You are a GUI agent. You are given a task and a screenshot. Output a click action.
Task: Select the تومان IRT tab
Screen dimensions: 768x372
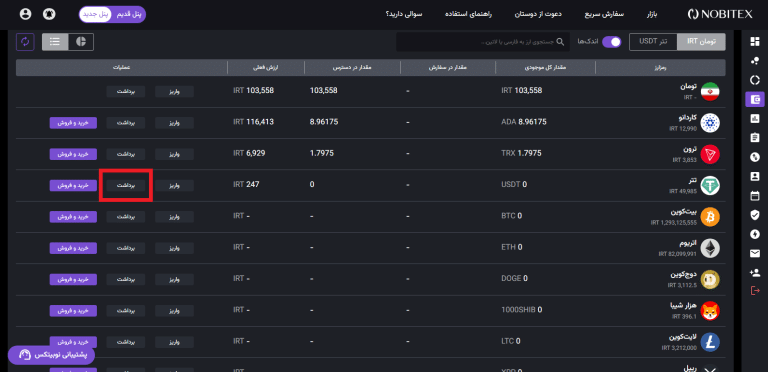pyautogui.click(x=701, y=42)
